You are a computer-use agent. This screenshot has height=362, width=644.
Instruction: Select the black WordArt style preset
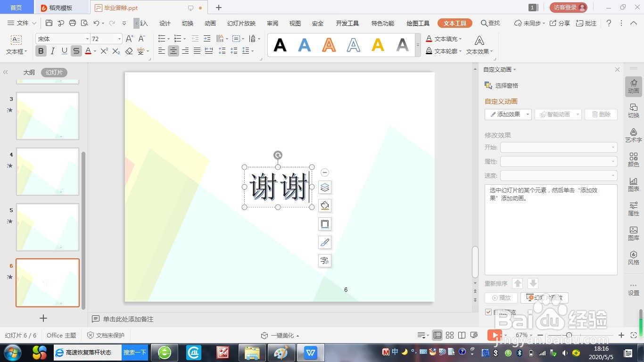click(280, 45)
